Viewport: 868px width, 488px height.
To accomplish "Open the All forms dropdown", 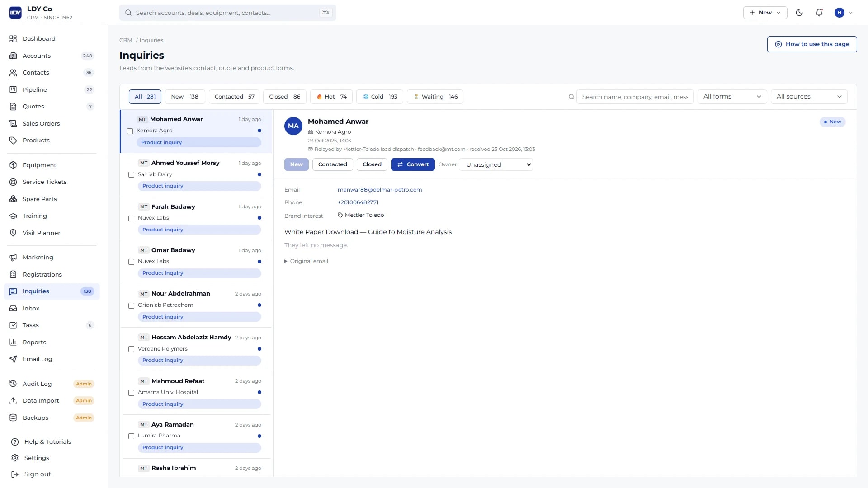I will 732,97.
